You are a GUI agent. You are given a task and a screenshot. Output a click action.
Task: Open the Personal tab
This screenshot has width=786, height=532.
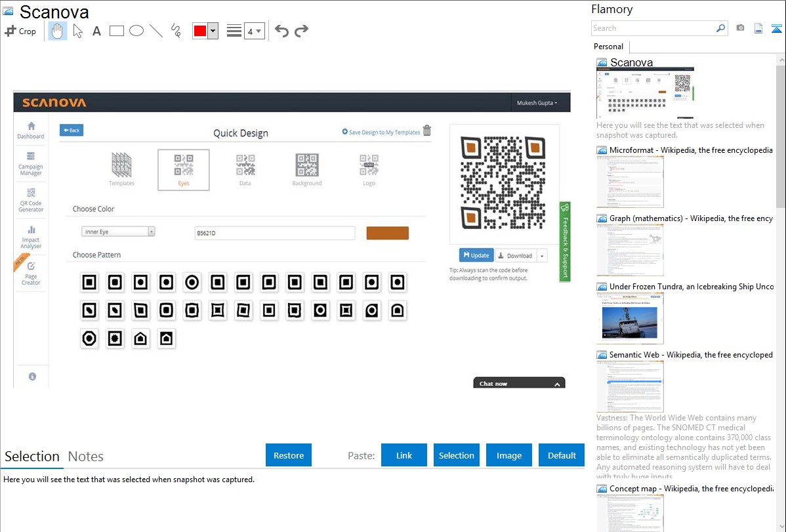[x=608, y=47]
